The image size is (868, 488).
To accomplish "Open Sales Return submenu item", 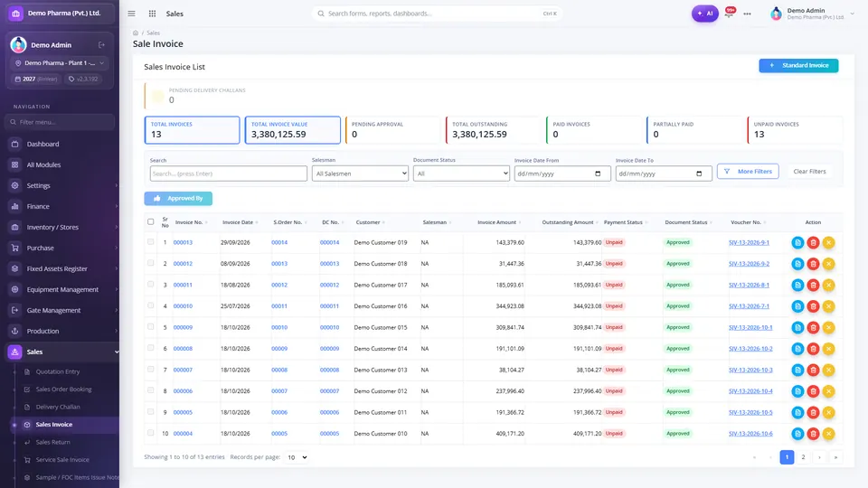I will coord(53,442).
